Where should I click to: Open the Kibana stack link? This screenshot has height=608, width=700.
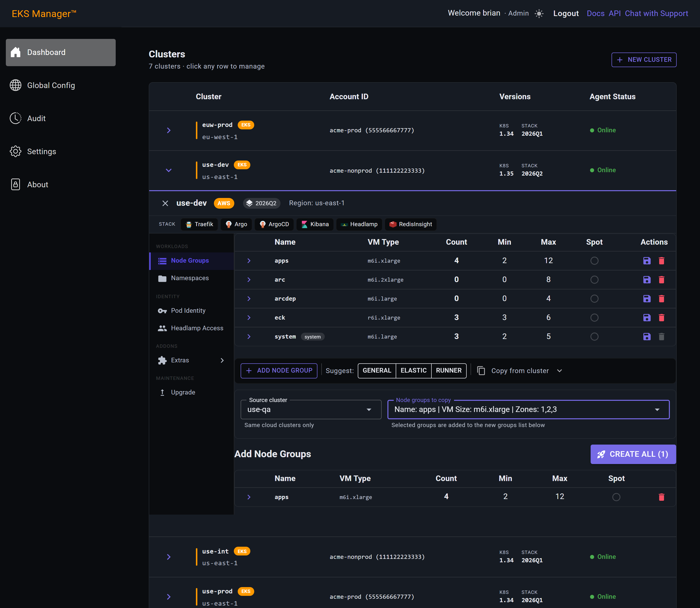click(x=315, y=224)
